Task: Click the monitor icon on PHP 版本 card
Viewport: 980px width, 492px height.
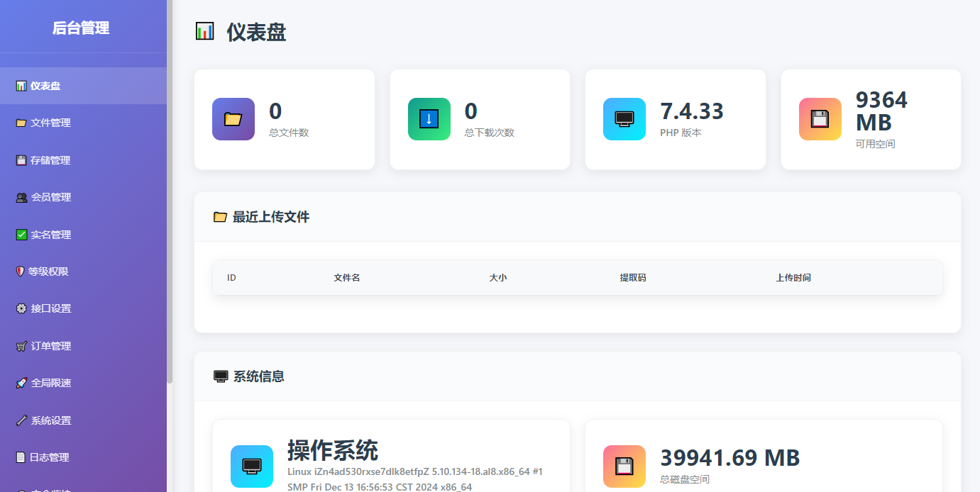Action: click(x=624, y=119)
